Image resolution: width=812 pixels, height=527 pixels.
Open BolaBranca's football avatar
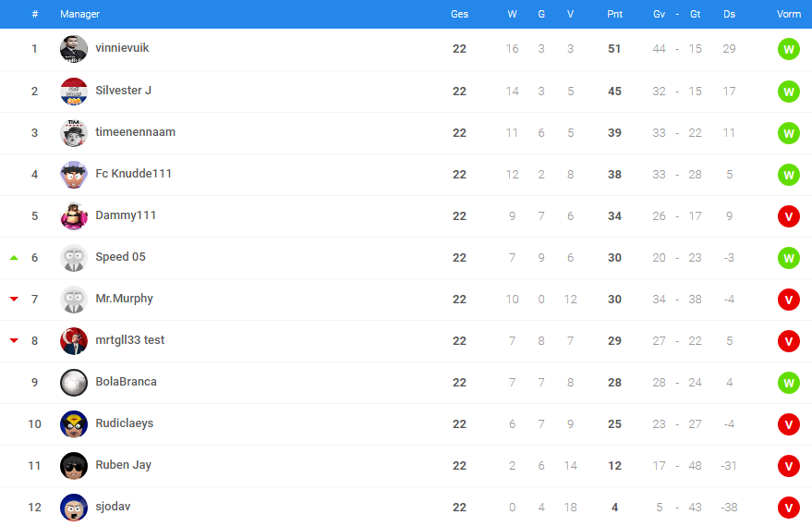click(x=74, y=383)
